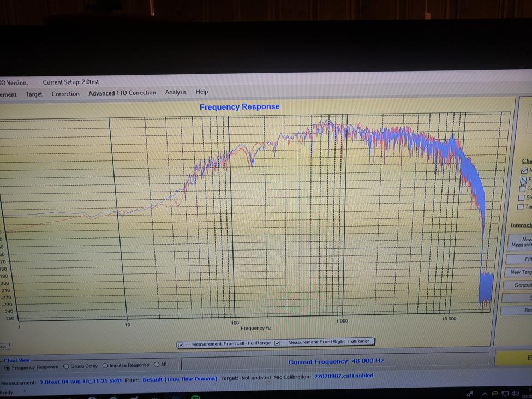Select Group Delay chart view
This screenshot has height=399, width=532.
[x=66, y=366]
